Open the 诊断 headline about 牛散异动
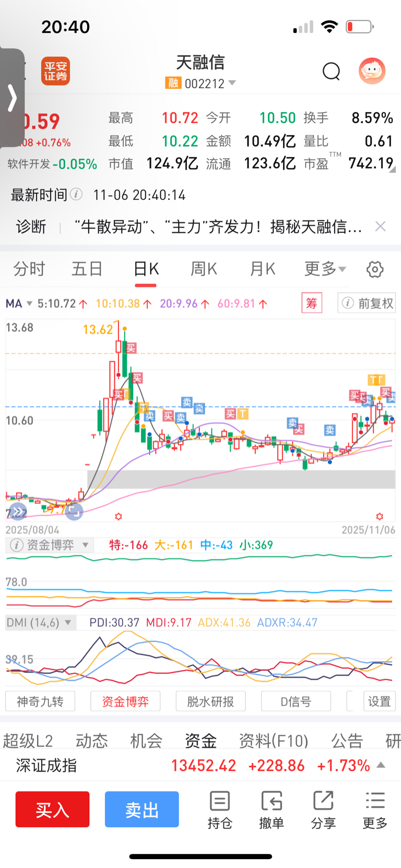Viewport: 401px width, 868px height. [x=218, y=227]
